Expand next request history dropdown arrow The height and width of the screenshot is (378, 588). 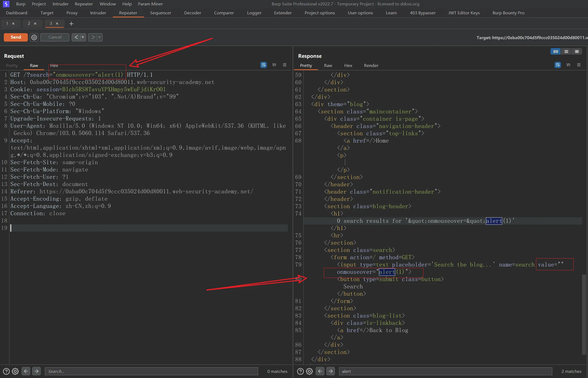tap(99, 37)
